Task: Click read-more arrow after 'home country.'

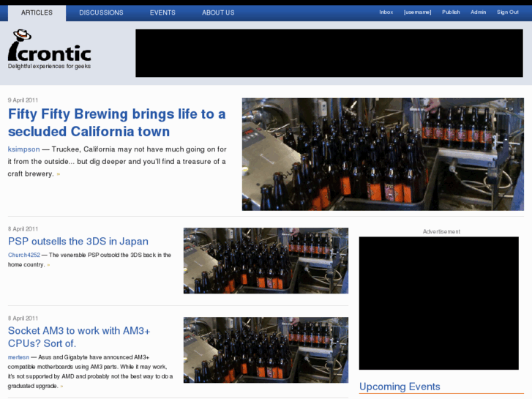Action: [x=48, y=265]
